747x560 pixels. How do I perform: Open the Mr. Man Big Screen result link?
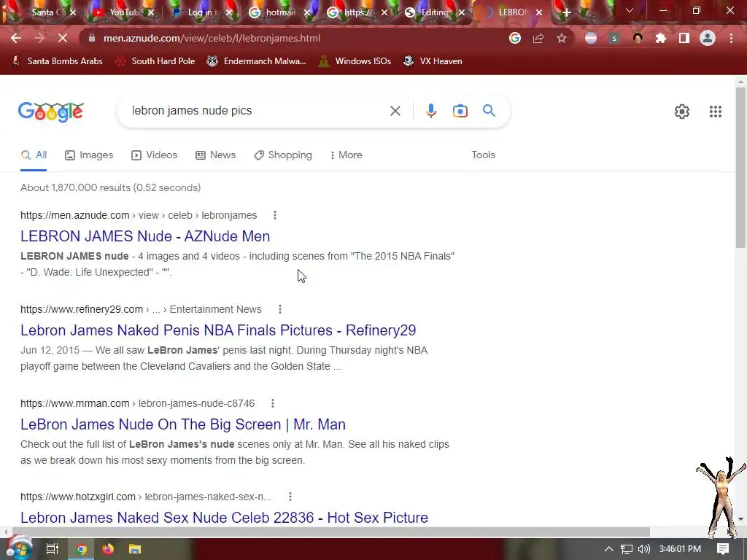183,424
